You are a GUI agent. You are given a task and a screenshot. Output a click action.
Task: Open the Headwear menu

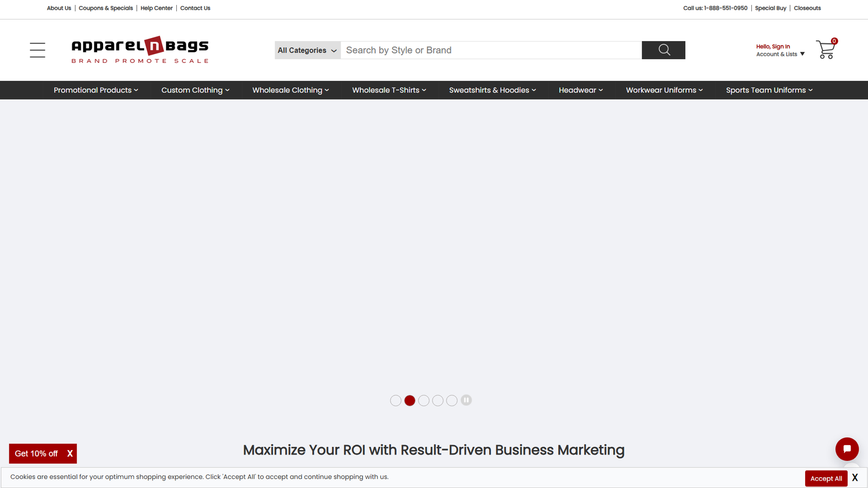[x=580, y=90]
